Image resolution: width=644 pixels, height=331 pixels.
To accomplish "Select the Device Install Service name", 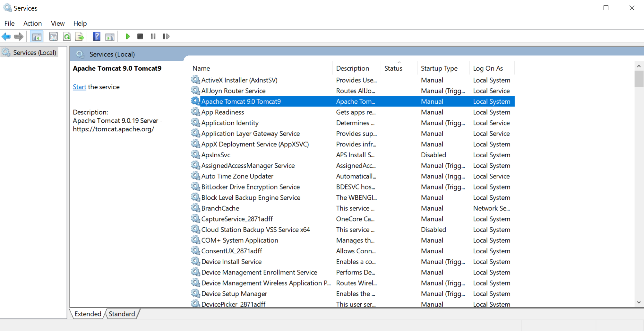I will point(231,262).
